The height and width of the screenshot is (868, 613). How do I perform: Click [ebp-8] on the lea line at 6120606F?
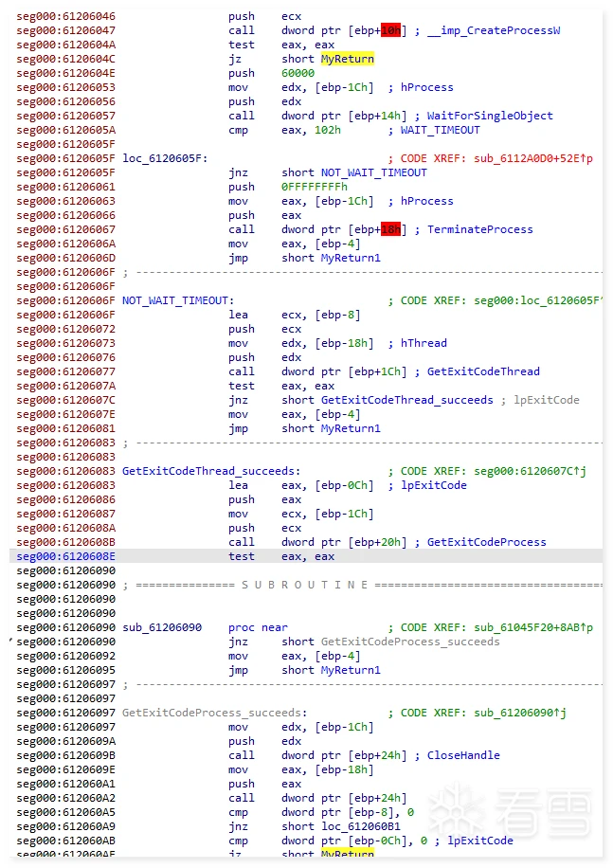coord(337,315)
